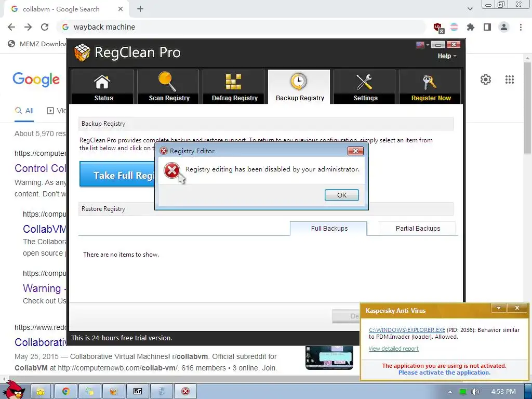Open the language flag dropdown

point(422,45)
